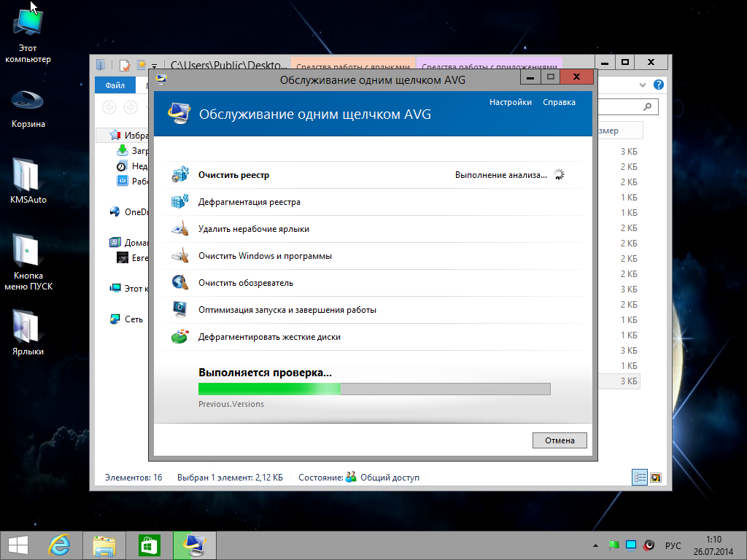
Task: Click the Explorer properties quick access icon
Action: [x=125, y=65]
